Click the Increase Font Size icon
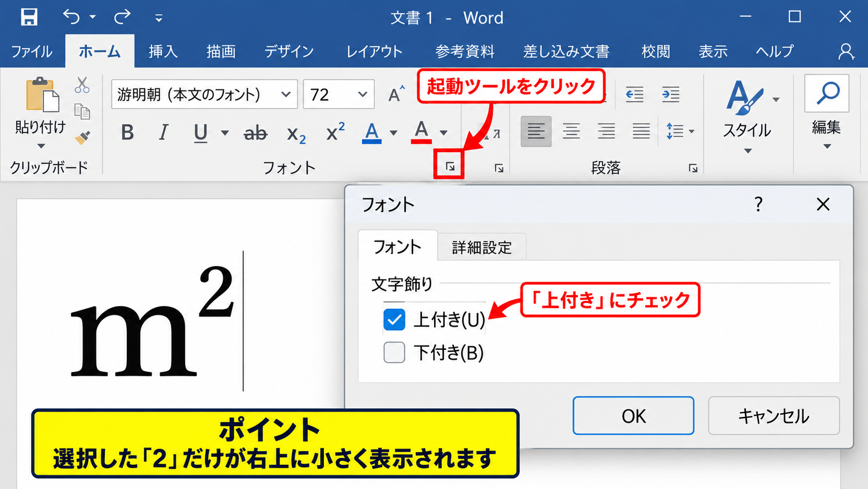The image size is (868, 489). 397,94
